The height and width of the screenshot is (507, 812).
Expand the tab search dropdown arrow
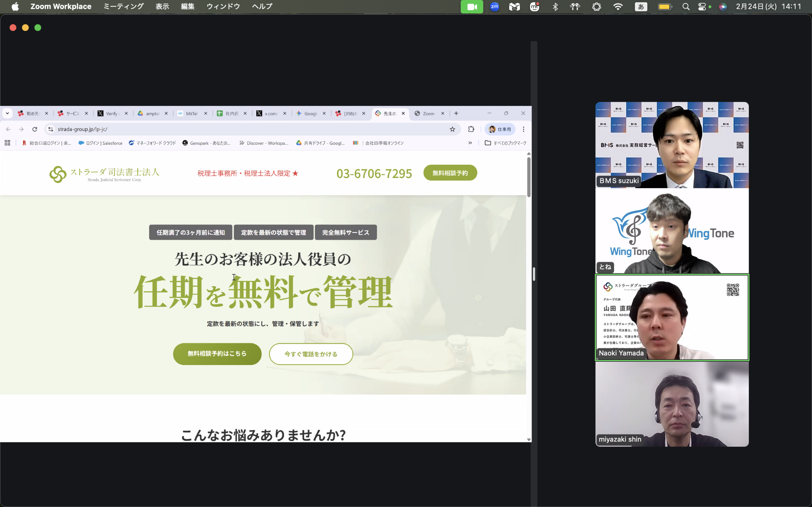[x=7, y=113]
